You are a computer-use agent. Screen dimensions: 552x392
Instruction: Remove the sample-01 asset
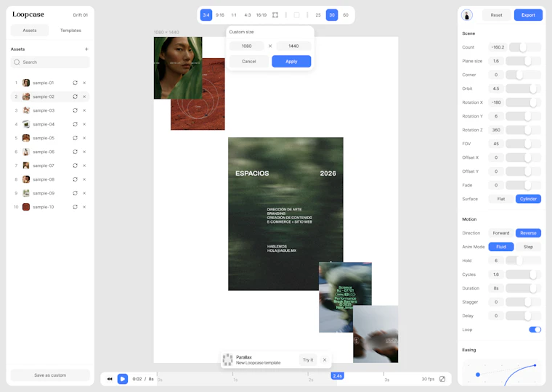[84, 83]
